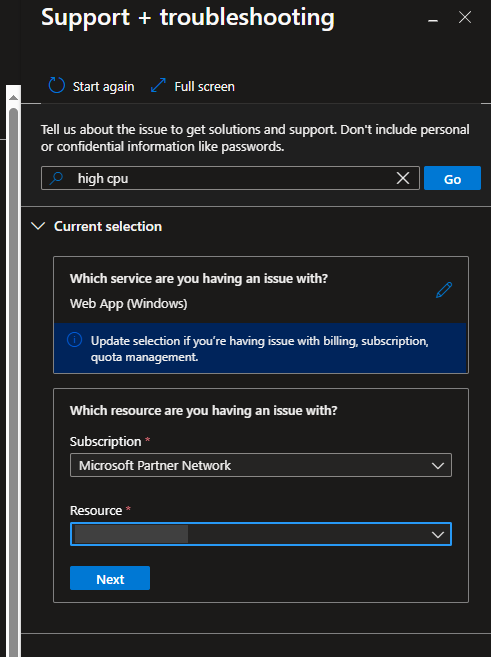Click the search magnifier icon
Image resolution: width=491 pixels, height=657 pixels.
click(x=56, y=178)
